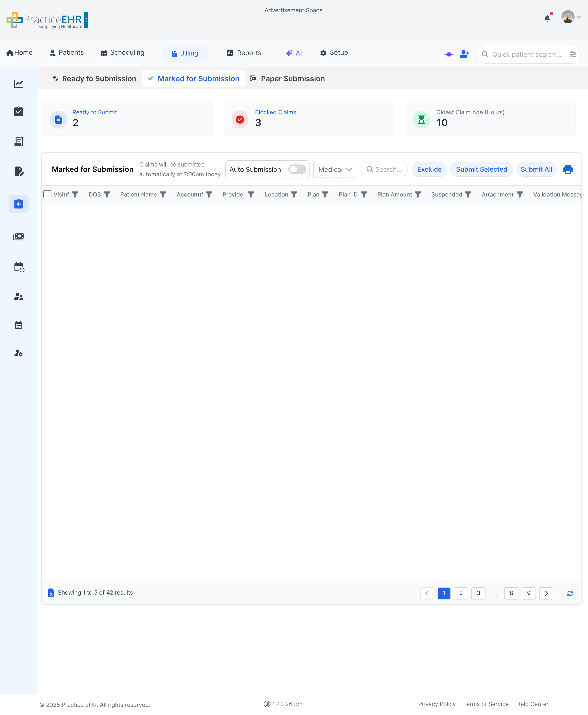Open the receipt icon in the left sidebar
The width and height of the screenshot is (588, 715).
tap(18, 141)
